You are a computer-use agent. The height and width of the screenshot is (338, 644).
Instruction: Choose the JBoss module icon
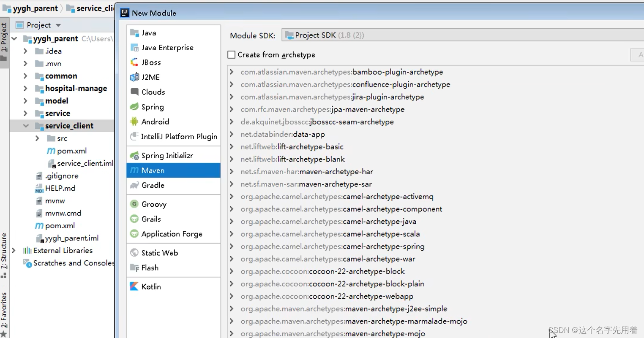coord(134,62)
